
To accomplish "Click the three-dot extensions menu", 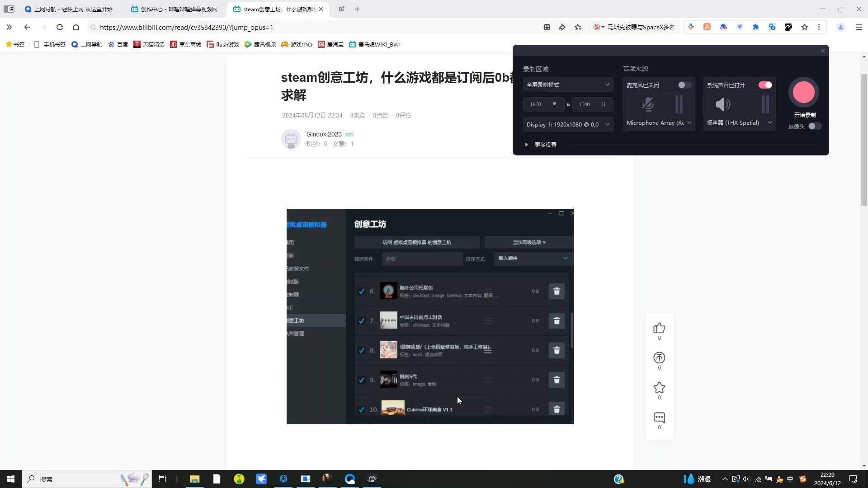I will [x=819, y=27].
